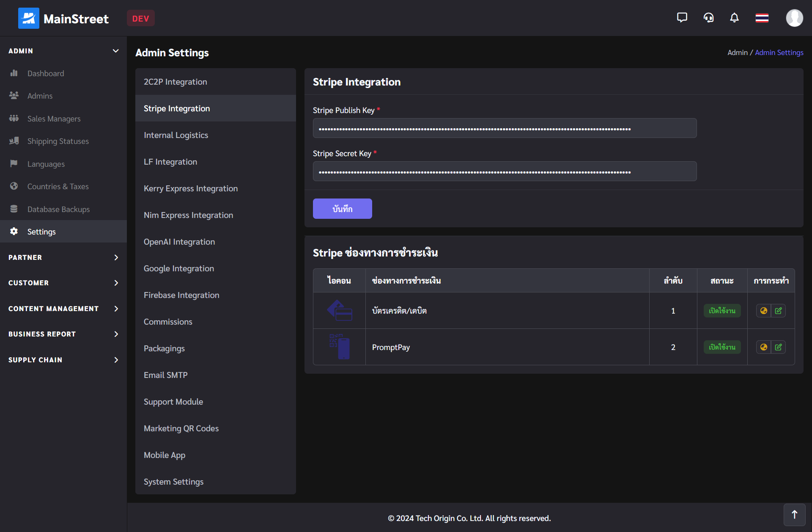This screenshot has width=812, height=532.
Task: Click the credit card payment icon thumbnail
Action: coord(340,311)
